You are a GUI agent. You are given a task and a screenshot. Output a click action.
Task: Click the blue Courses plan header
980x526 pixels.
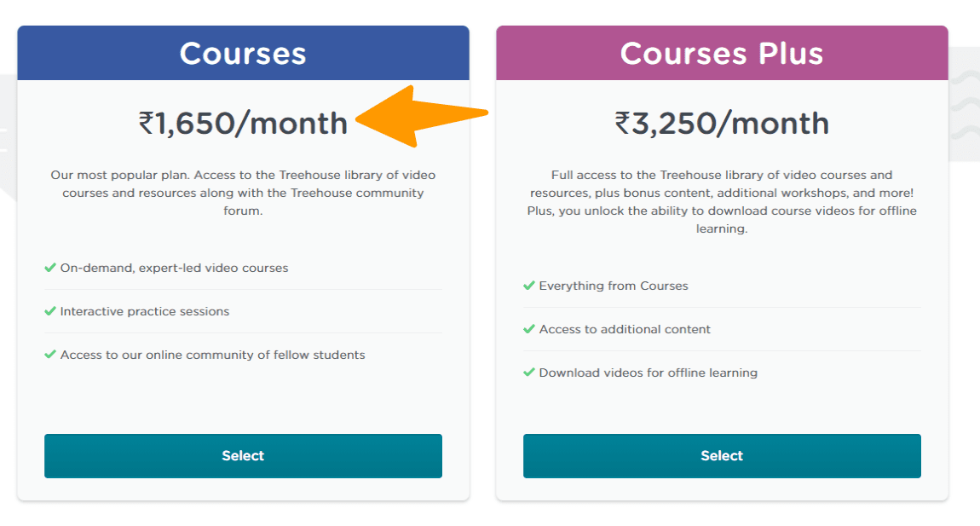tap(243, 54)
